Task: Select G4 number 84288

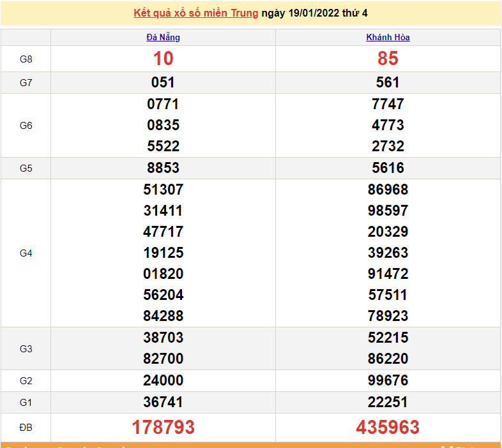Action: (164, 316)
